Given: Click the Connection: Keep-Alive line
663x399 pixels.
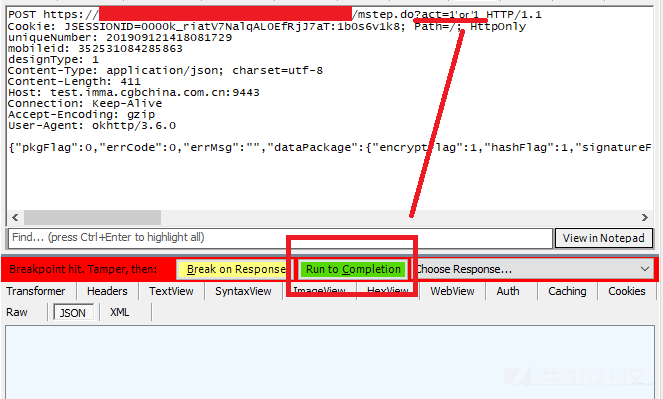Looking at the screenshot, I should 85,104.
